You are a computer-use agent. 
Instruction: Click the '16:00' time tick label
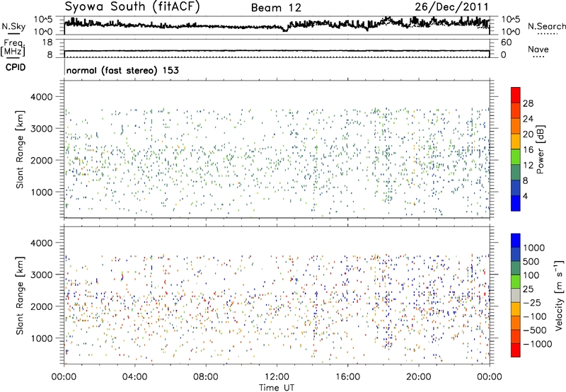347,377
